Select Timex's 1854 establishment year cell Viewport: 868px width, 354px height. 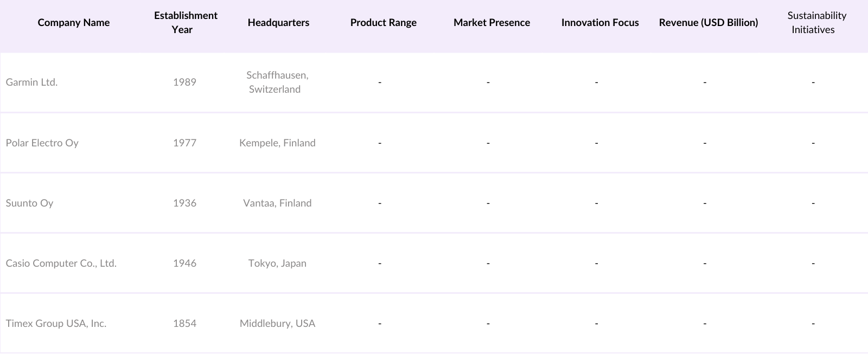184,324
